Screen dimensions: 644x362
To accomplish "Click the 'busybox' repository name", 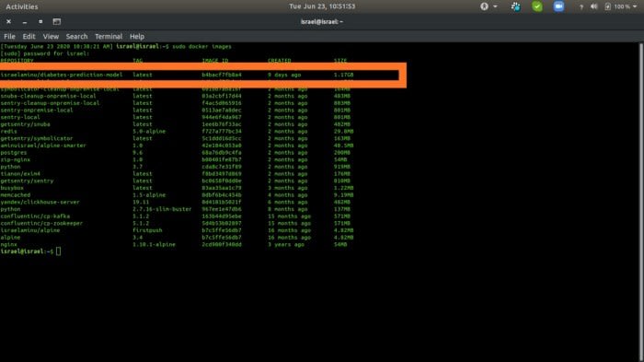I will click(x=12, y=188).
